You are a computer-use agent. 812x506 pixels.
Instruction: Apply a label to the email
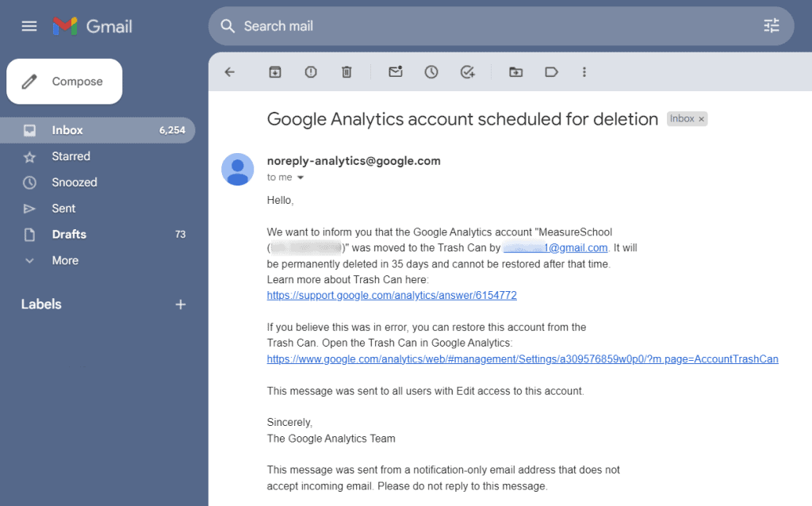[x=551, y=71]
